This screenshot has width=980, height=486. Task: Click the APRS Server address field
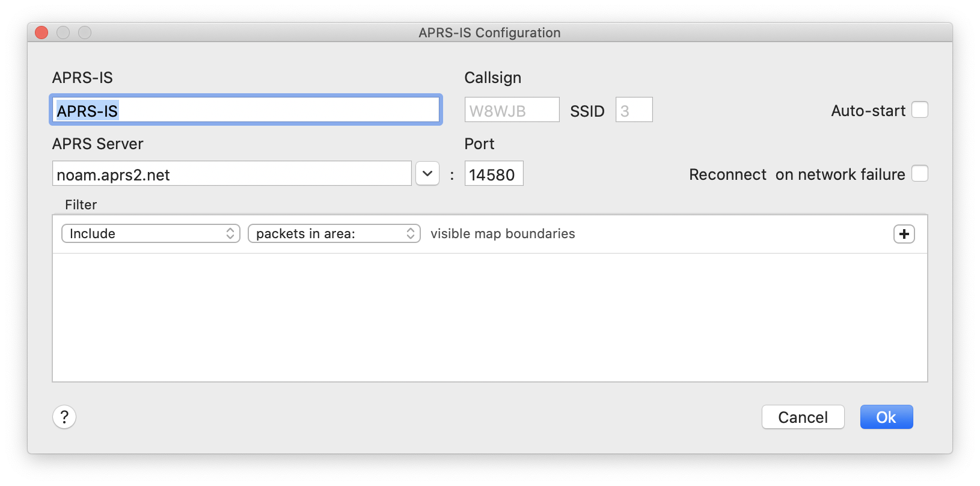pyautogui.click(x=232, y=174)
